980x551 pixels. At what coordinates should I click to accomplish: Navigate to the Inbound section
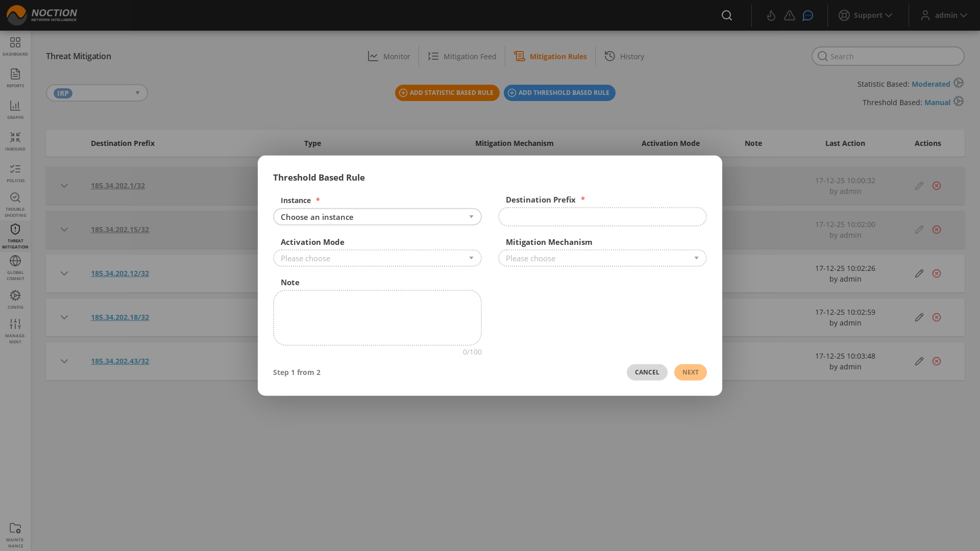[15, 141]
